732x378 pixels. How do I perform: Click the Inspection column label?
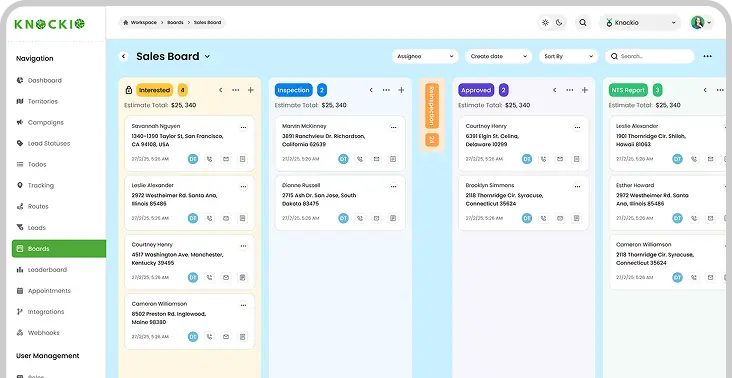click(294, 90)
